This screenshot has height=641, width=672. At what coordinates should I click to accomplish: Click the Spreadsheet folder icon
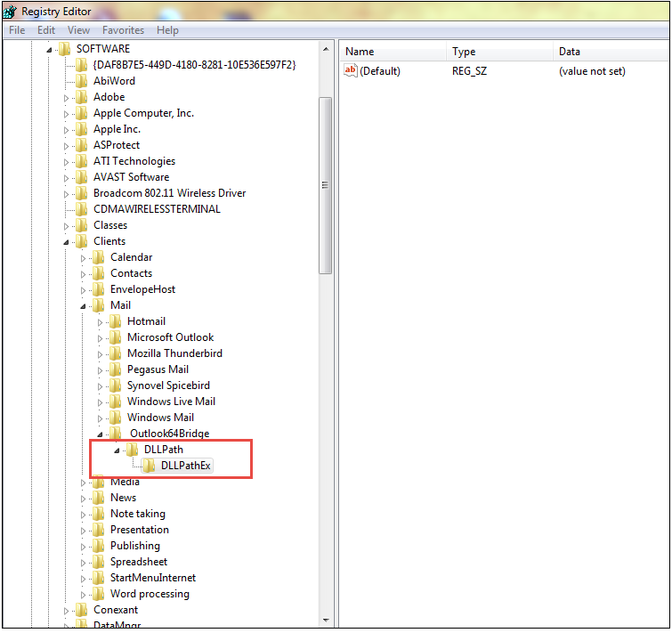click(99, 562)
